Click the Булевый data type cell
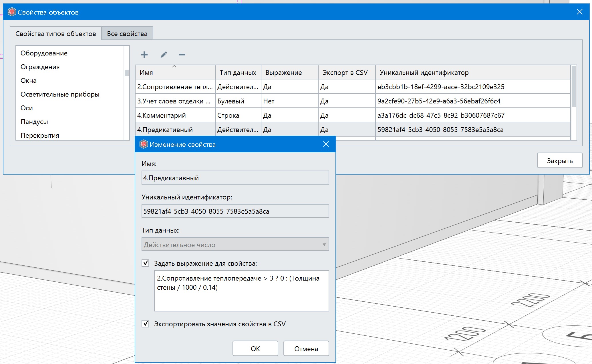 (x=238, y=101)
